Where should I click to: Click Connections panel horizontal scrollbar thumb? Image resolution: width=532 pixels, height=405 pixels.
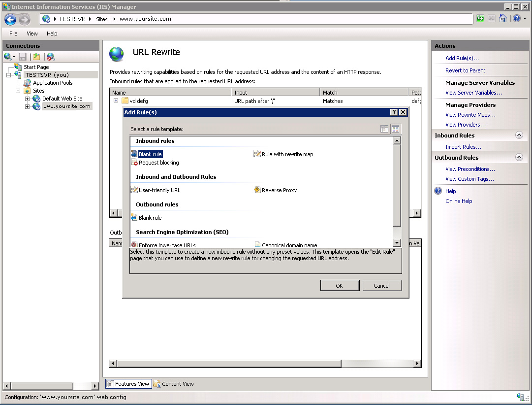click(42, 386)
